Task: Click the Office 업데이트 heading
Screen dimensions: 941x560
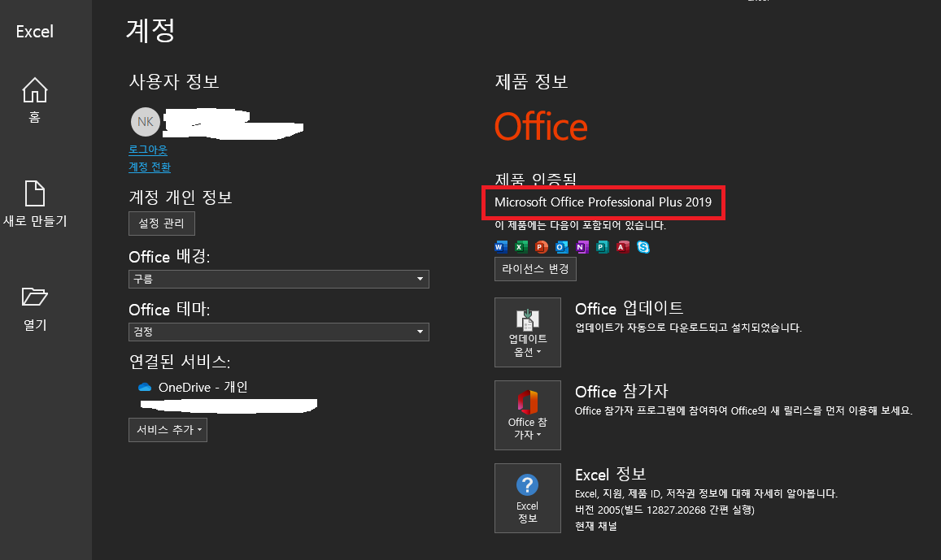Action: pyautogui.click(x=629, y=308)
